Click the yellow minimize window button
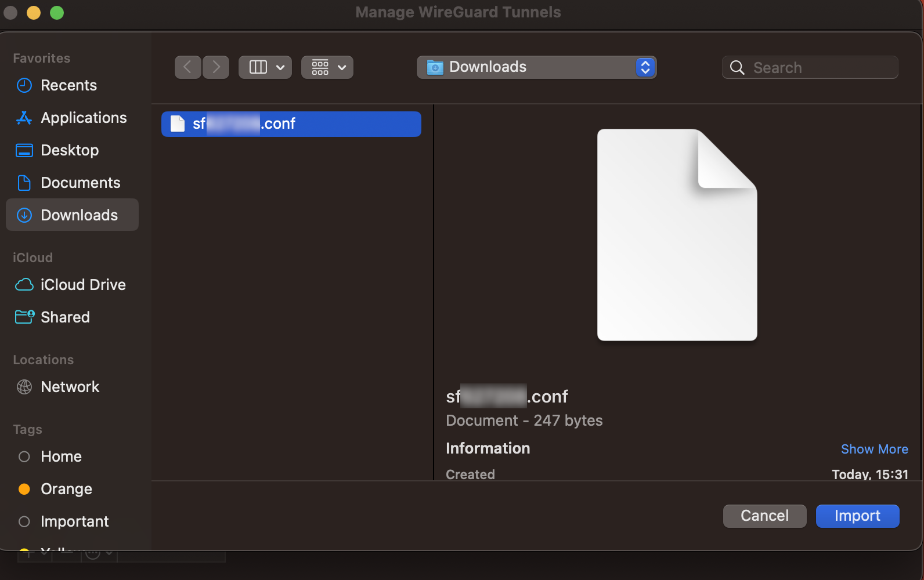This screenshot has width=924, height=580. point(34,13)
